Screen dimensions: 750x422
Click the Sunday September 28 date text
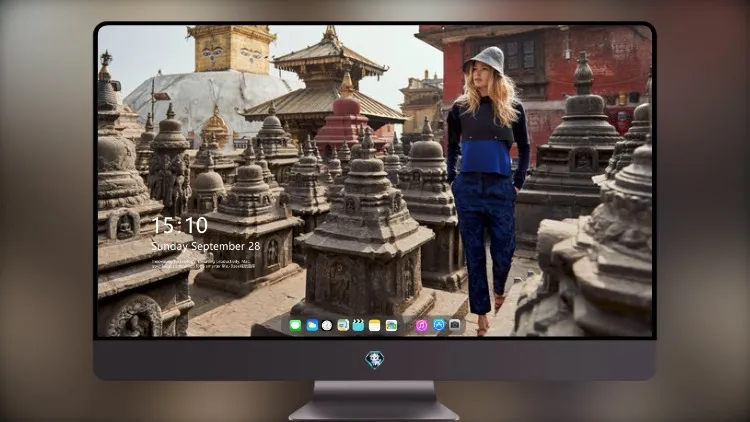coord(206,246)
